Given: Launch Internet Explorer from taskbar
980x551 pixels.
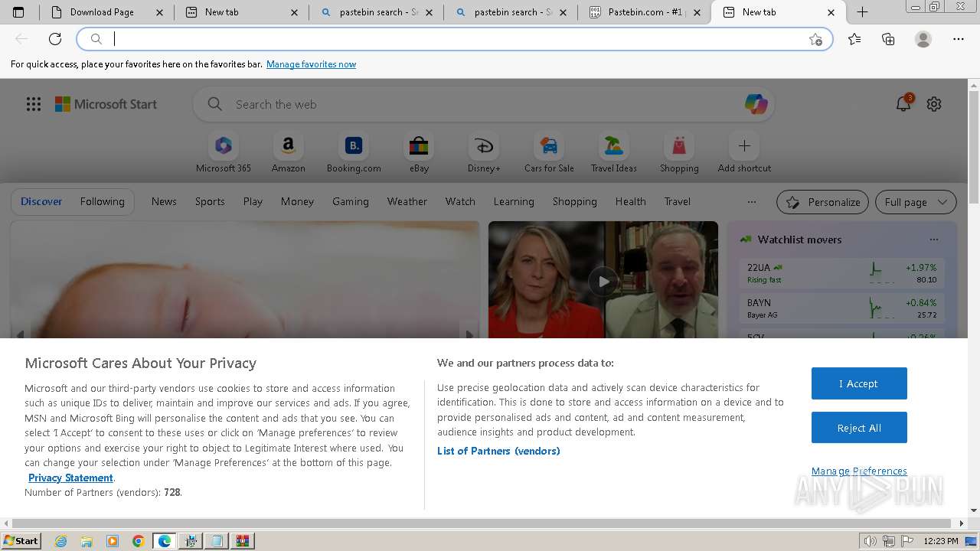Looking at the screenshot, I should pyautogui.click(x=61, y=541).
